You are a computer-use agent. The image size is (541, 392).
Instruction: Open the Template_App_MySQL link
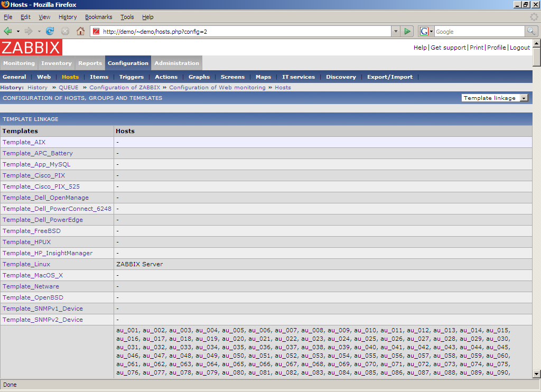[x=36, y=164]
